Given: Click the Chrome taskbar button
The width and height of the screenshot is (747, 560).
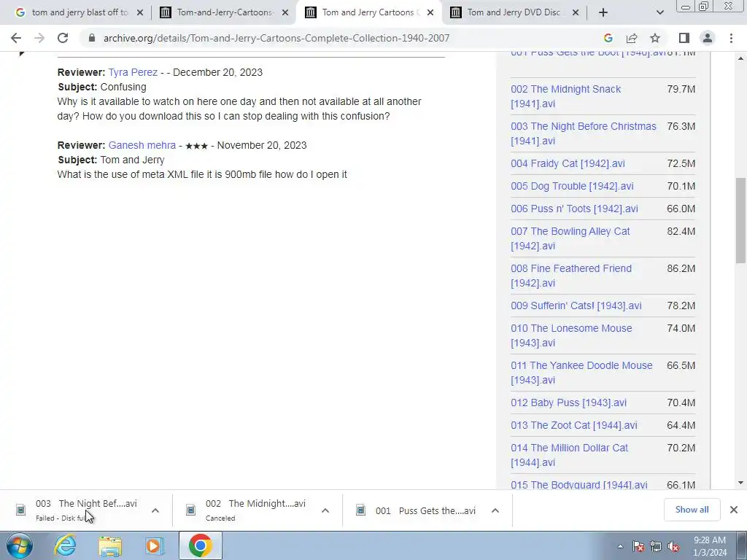Looking at the screenshot, I should point(200,545).
